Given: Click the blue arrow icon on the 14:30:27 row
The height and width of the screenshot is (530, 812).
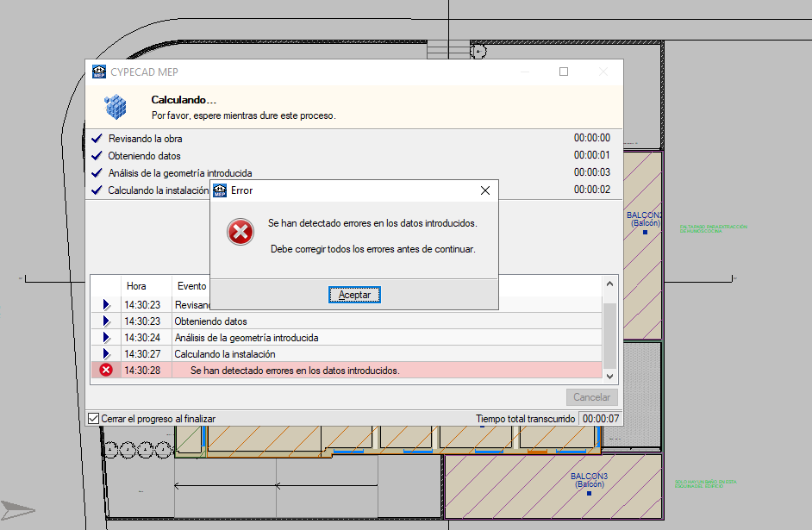Looking at the screenshot, I should click(x=107, y=353).
